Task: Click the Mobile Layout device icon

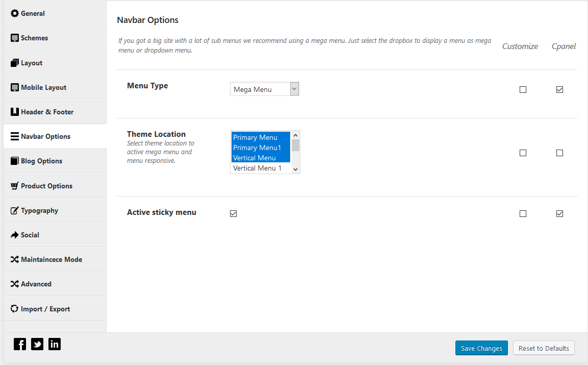Action: pos(15,87)
